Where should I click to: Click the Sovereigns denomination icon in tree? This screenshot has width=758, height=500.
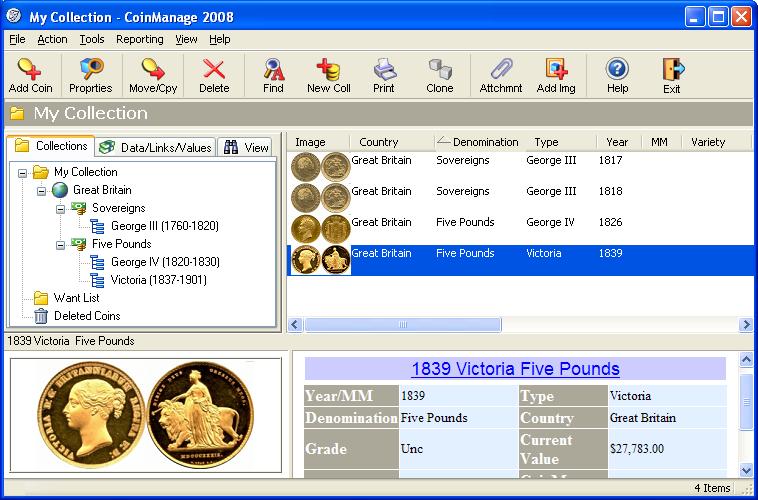tap(78, 208)
